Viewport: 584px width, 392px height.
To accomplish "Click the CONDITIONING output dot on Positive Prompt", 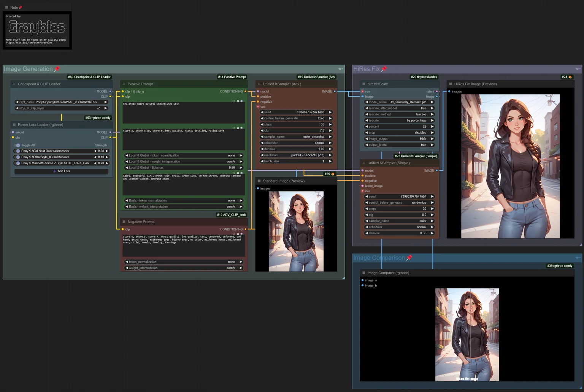I will pos(245,92).
